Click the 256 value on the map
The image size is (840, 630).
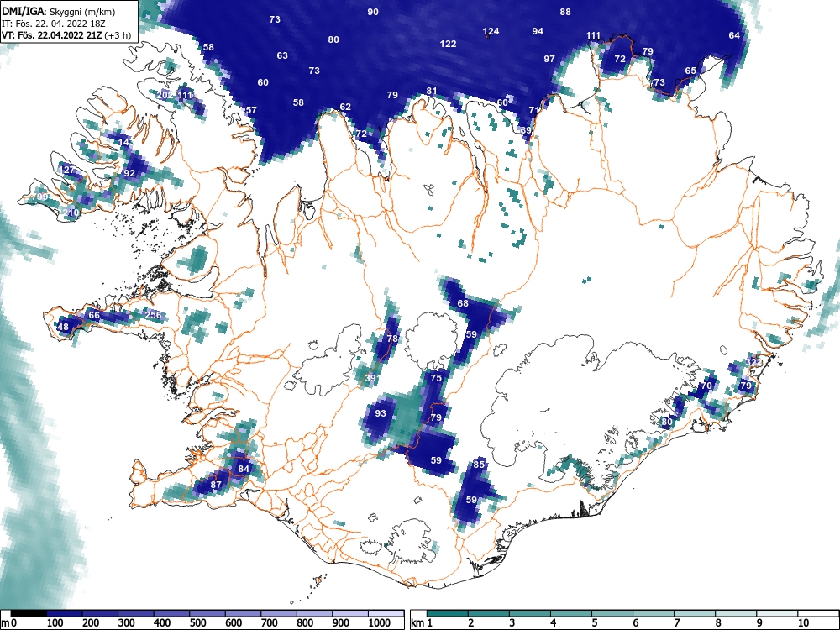coord(153,315)
